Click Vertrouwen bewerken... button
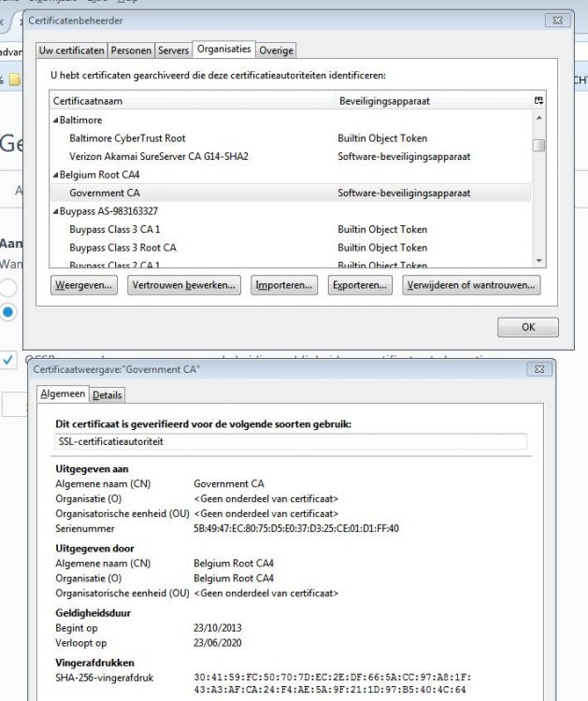Image resolution: width=588 pixels, height=701 pixels. [x=184, y=285]
